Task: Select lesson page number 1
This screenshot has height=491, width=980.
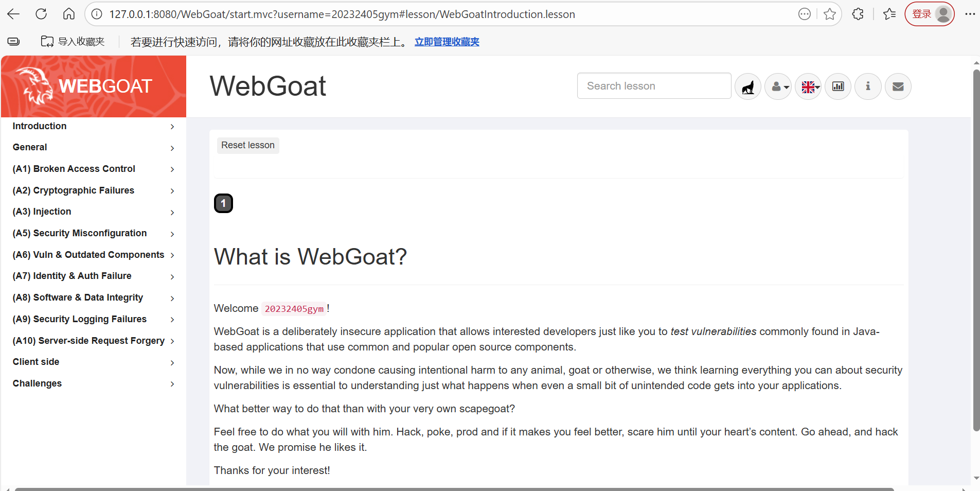Action: point(223,203)
